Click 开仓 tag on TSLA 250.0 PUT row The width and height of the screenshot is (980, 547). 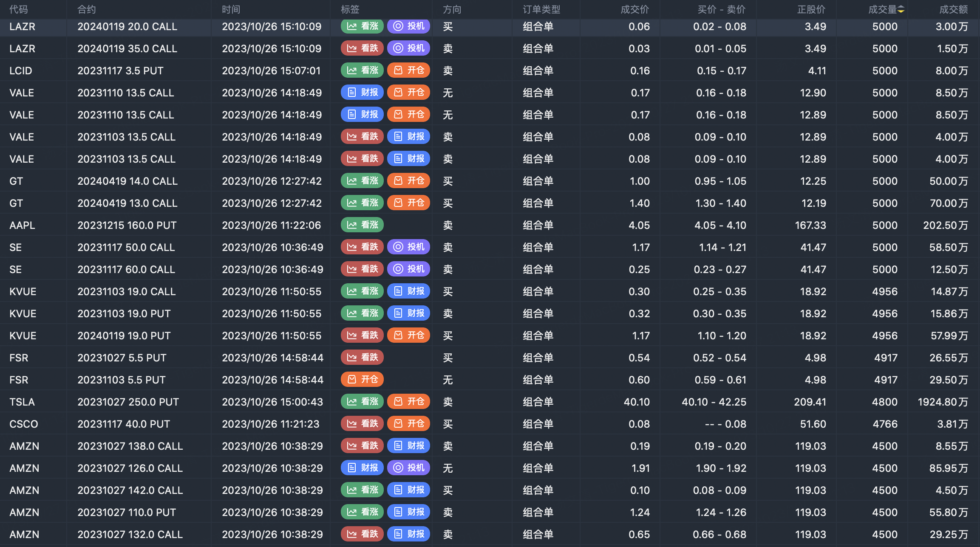click(408, 402)
